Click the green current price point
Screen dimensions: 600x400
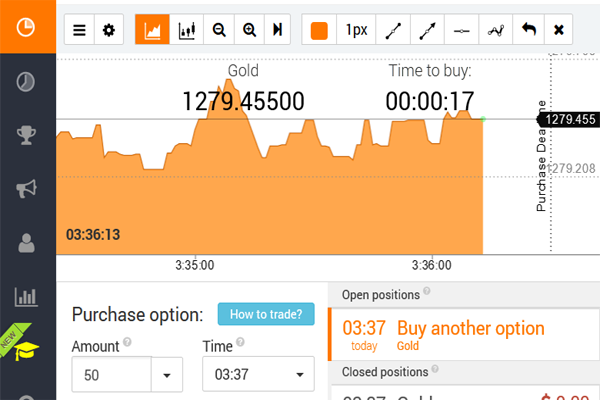[x=483, y=119]
